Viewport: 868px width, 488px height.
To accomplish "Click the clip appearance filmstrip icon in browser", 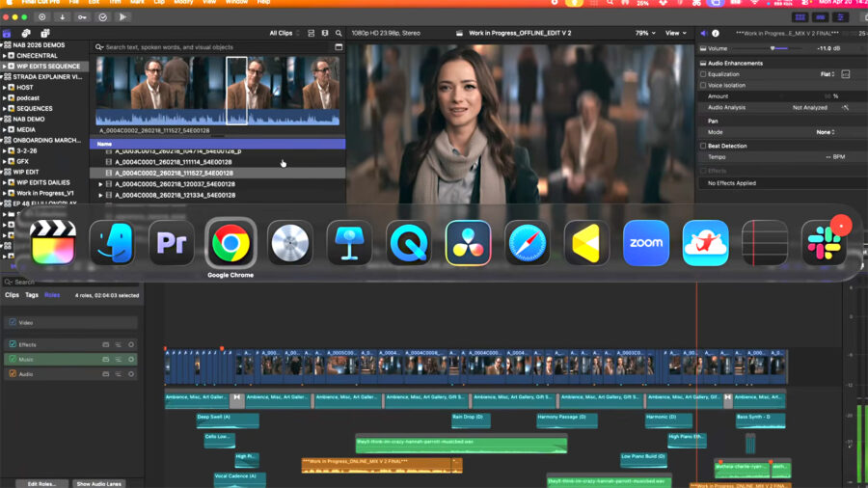I will (325, 33).
